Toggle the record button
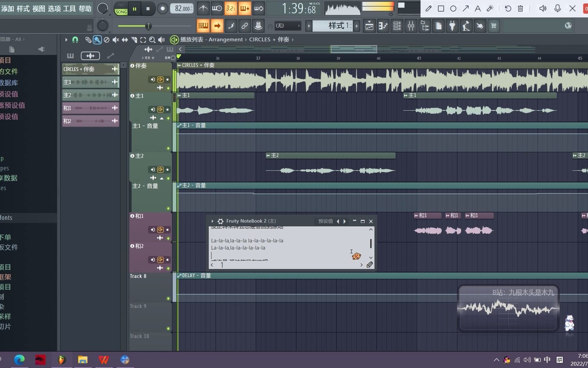588x368 pixels. pyautogui.click(x=163, y=9)
